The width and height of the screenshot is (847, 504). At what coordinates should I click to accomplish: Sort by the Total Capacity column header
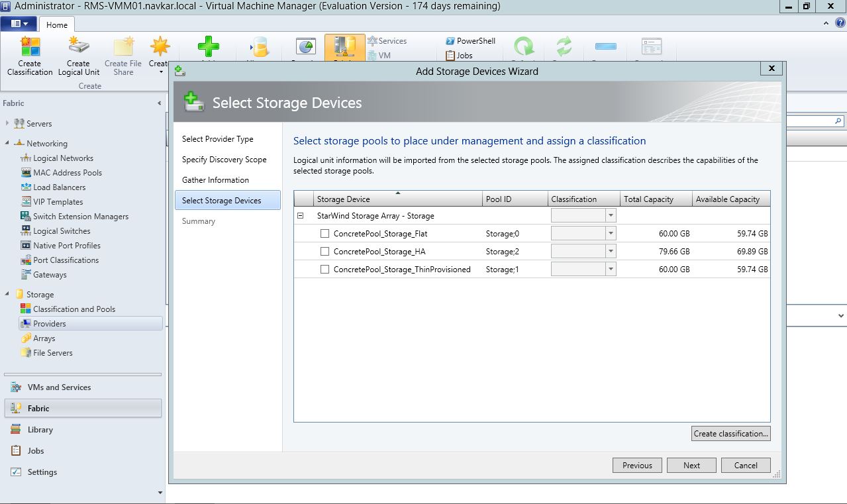pyautogui.click(x=656, y=199)
